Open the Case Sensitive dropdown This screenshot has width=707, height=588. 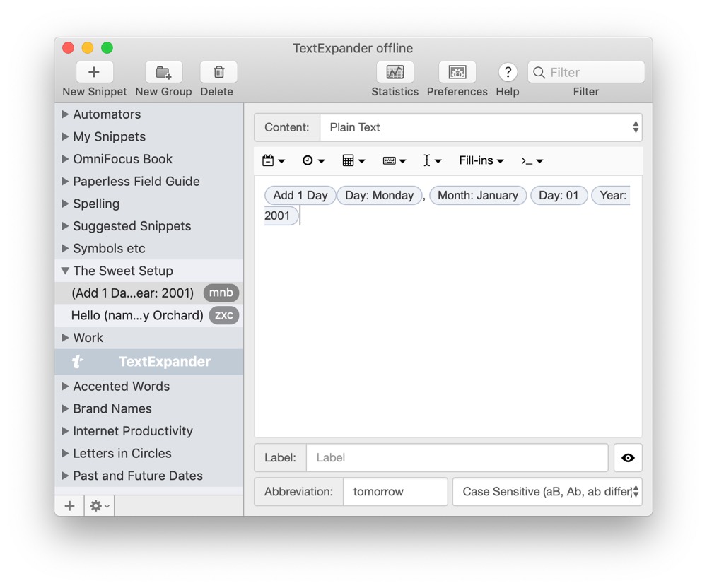coord(547,492)
